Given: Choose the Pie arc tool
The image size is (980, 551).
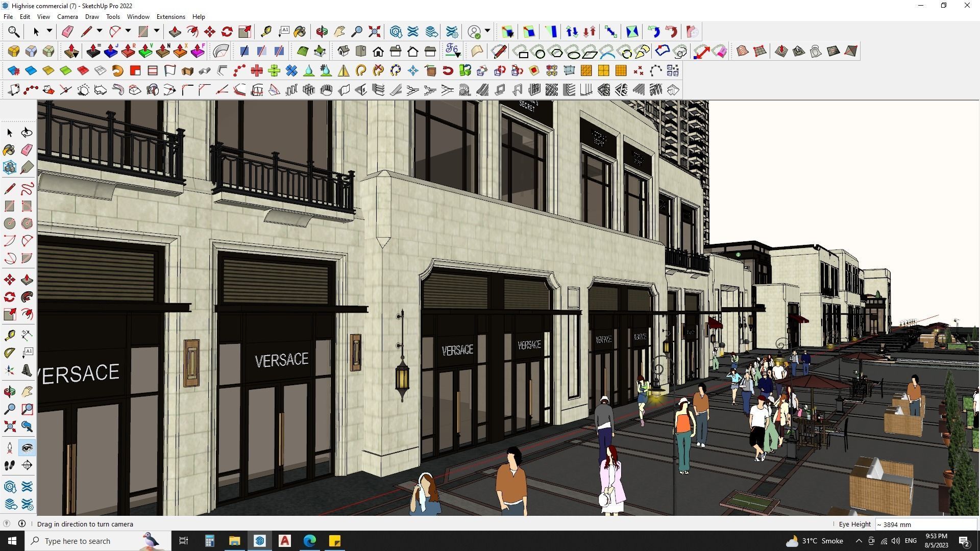Looking at the screenshot, I should 27,258.
